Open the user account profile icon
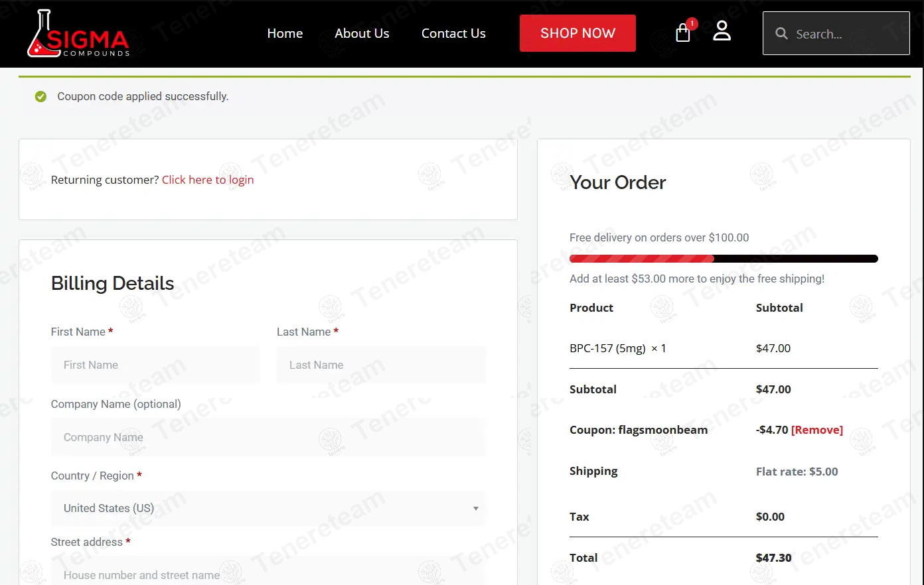The width and height of the screenshot is (924, 585). (722, 31)
